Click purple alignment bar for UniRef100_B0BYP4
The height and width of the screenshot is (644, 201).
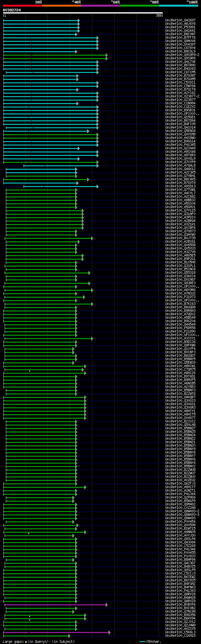point(56,605)
